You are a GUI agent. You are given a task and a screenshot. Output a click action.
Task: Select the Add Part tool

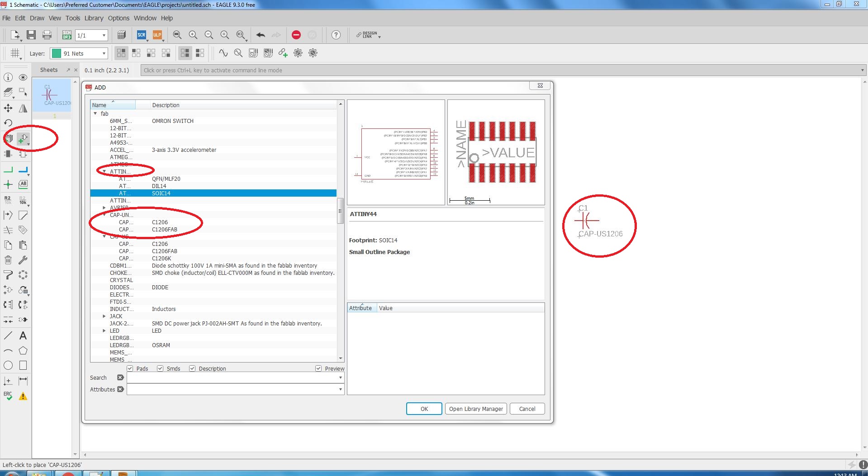click(23, 139)
